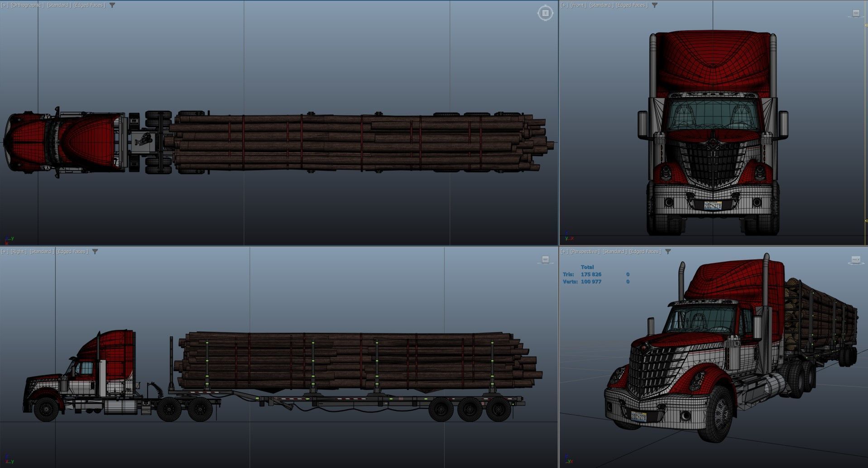The image size is (868, 468).
Task: Click the Verts: statistics label
Action: point(570,282)
